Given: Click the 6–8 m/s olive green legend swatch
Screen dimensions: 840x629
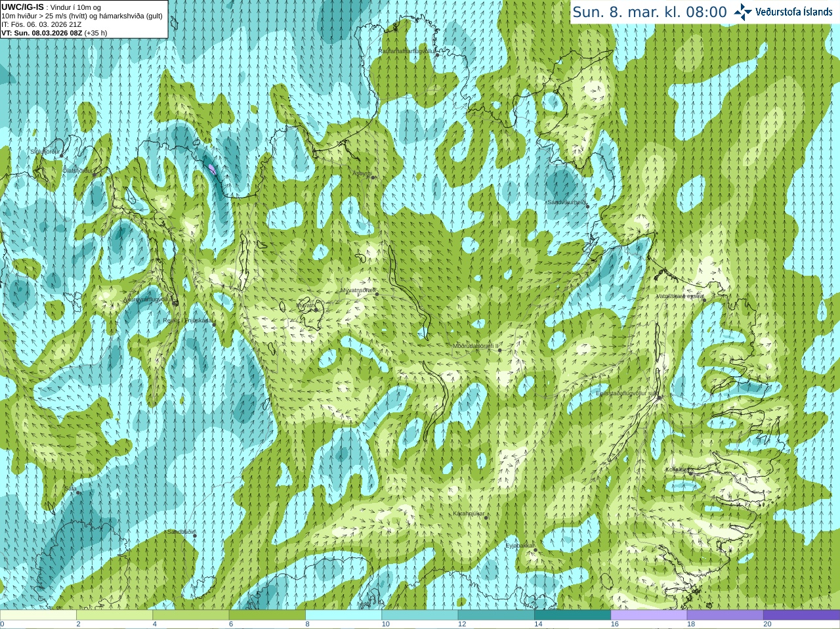Looking at the screenshot, I should pyautogui.click(x=267, y=615).
